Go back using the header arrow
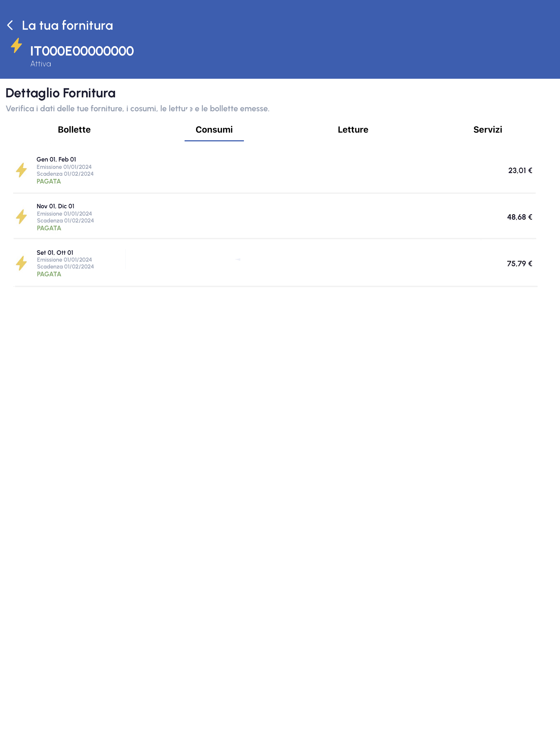560x747 pixels. [10, 25]
